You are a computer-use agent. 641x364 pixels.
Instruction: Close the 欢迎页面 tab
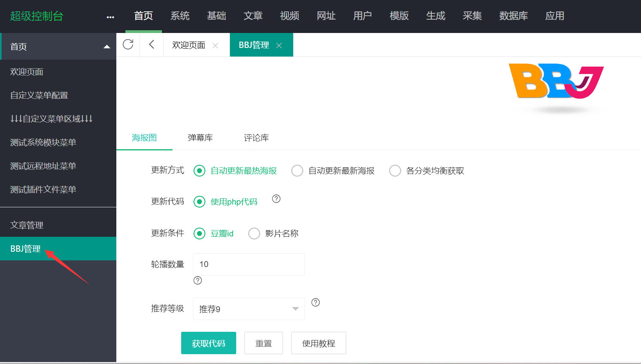tap(215, 46)
